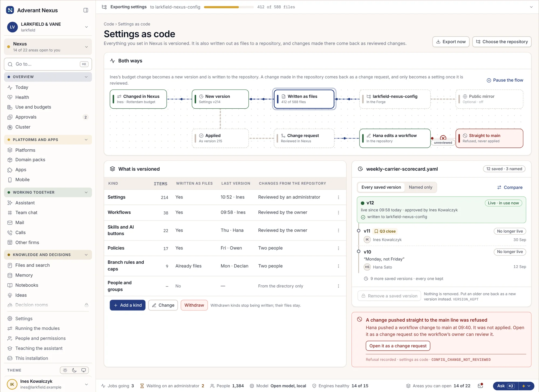539x392 pixels.
Task: Show Every saved version
Action: pyautogui.click(x=381, y=187)
